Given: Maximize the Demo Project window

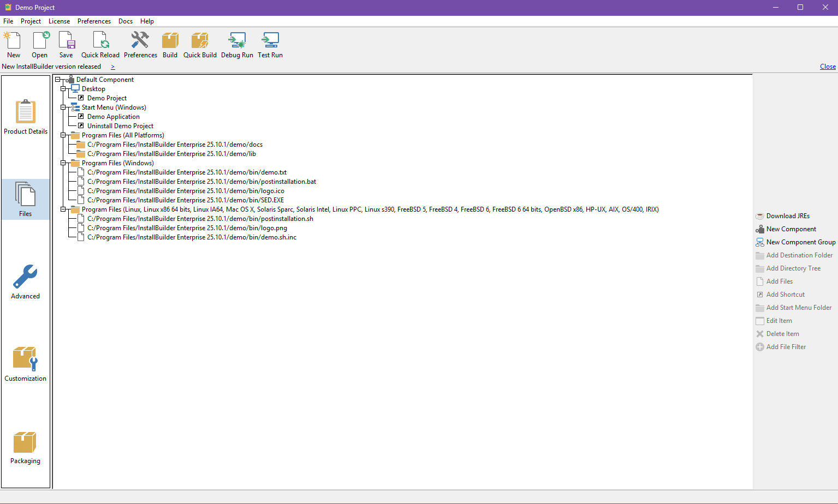Looking at the screenshot, I should 800,7.
